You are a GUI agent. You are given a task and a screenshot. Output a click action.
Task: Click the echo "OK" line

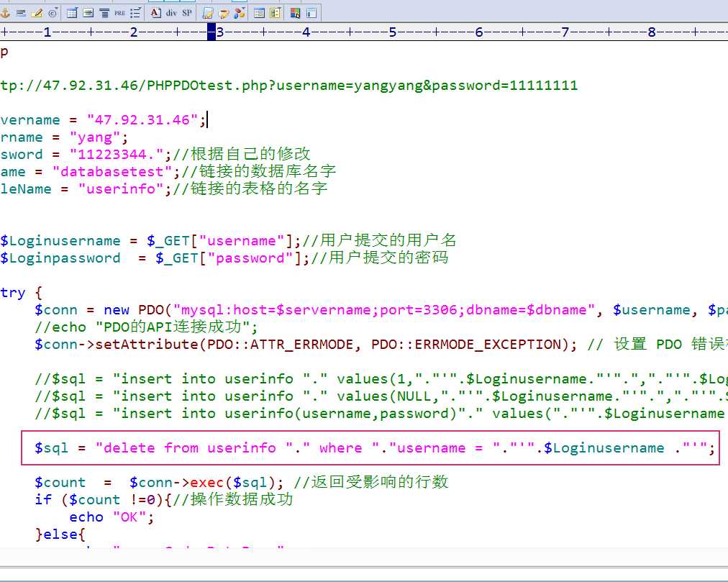(x=112, y=517)
